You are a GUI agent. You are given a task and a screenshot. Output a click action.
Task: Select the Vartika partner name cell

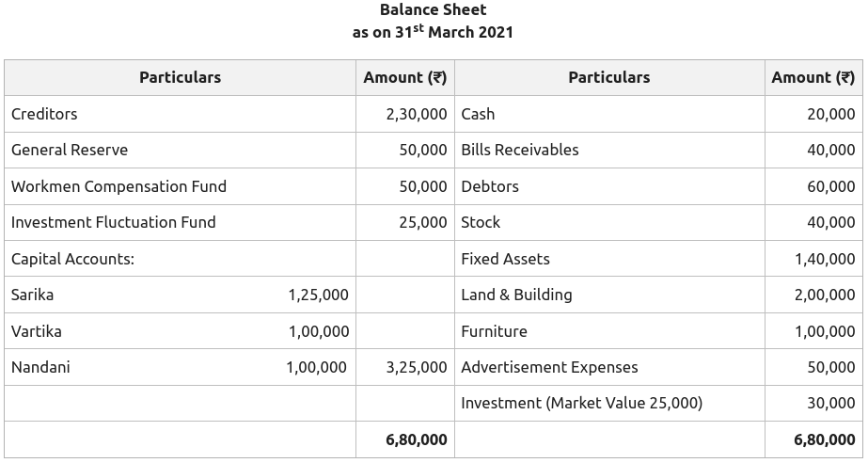click(37, 331)
